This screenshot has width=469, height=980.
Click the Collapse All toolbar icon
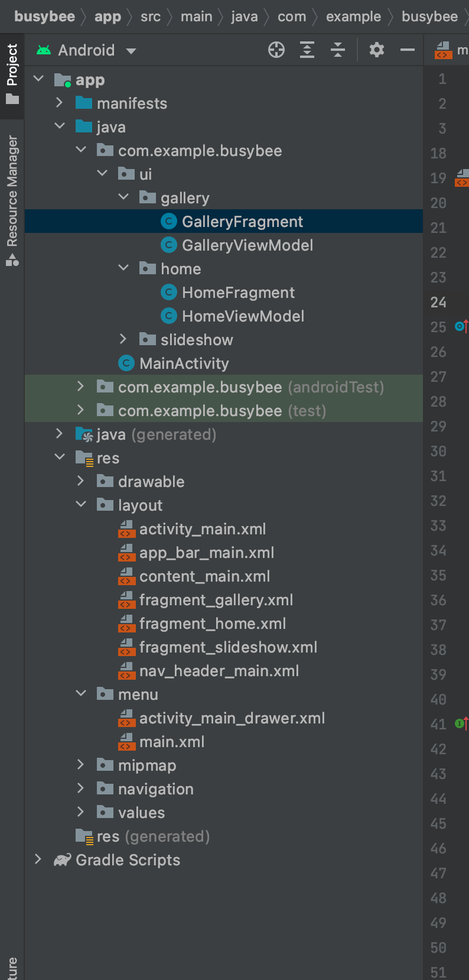(338, 50)
